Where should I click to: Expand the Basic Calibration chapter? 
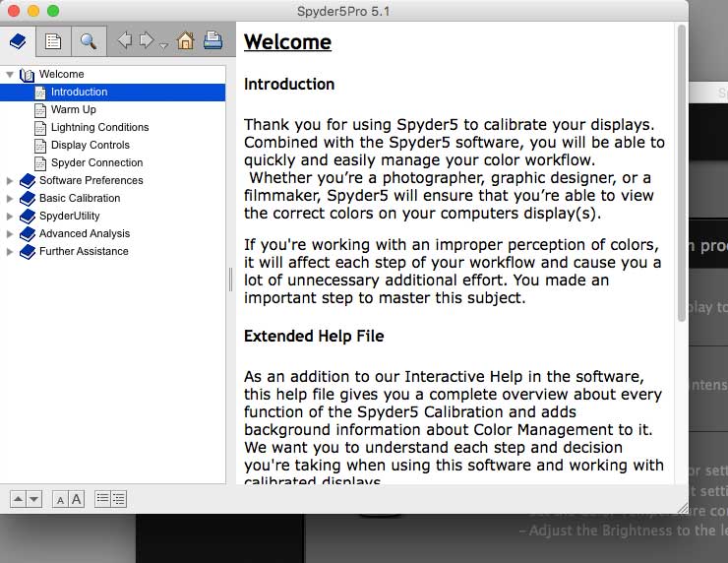[x=9, y=199]
